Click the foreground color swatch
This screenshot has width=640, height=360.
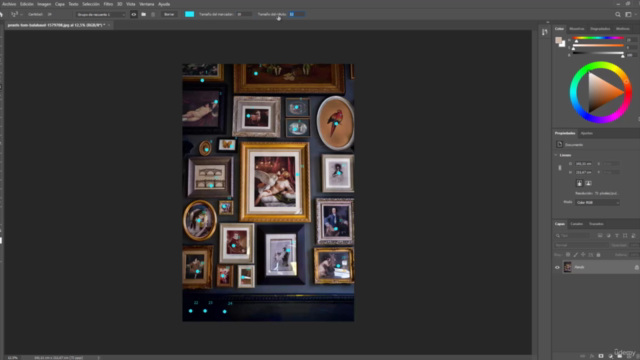click(x=558, y=40)
